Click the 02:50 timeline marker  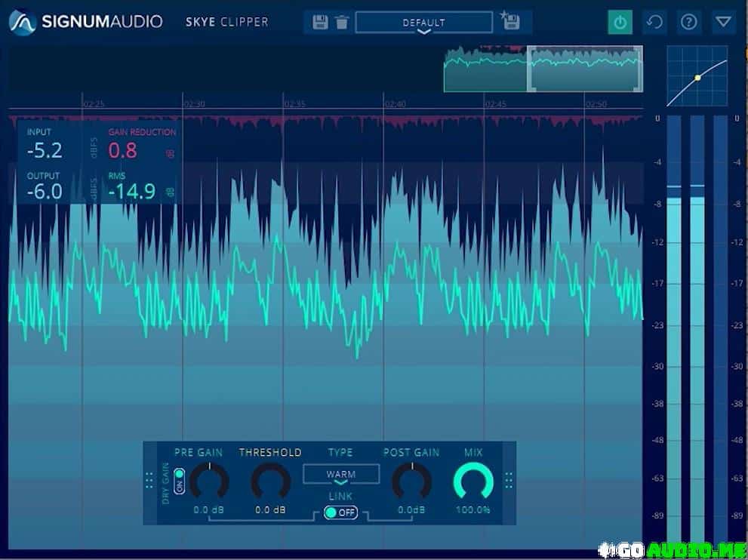click(x=596, y=103)
